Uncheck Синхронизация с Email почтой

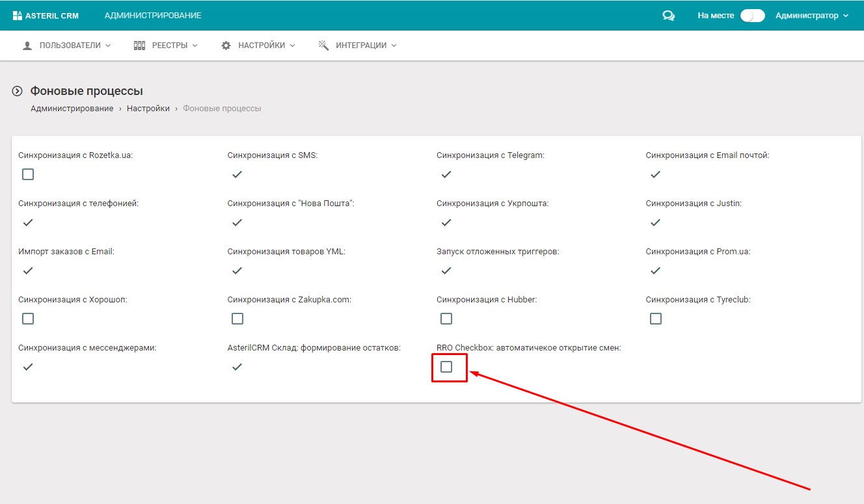(x=656, y=174)
